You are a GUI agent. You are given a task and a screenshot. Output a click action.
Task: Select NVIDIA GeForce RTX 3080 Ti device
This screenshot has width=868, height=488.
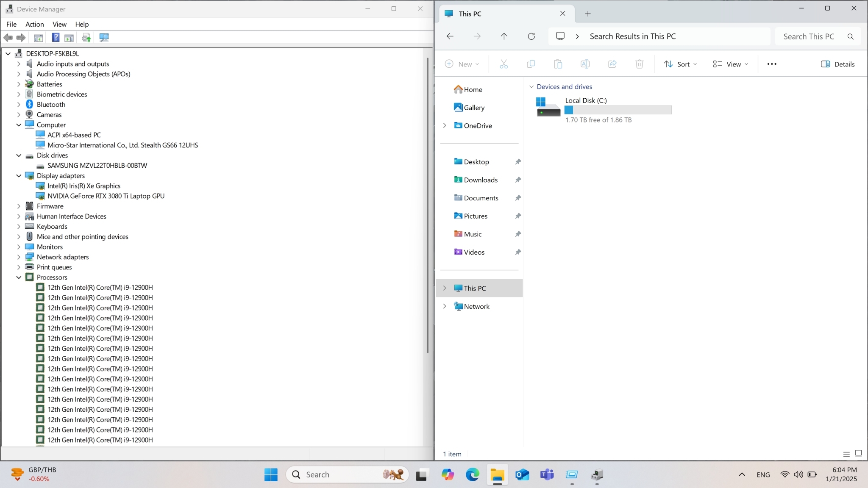pyautogui.click(x=106, y=196)
